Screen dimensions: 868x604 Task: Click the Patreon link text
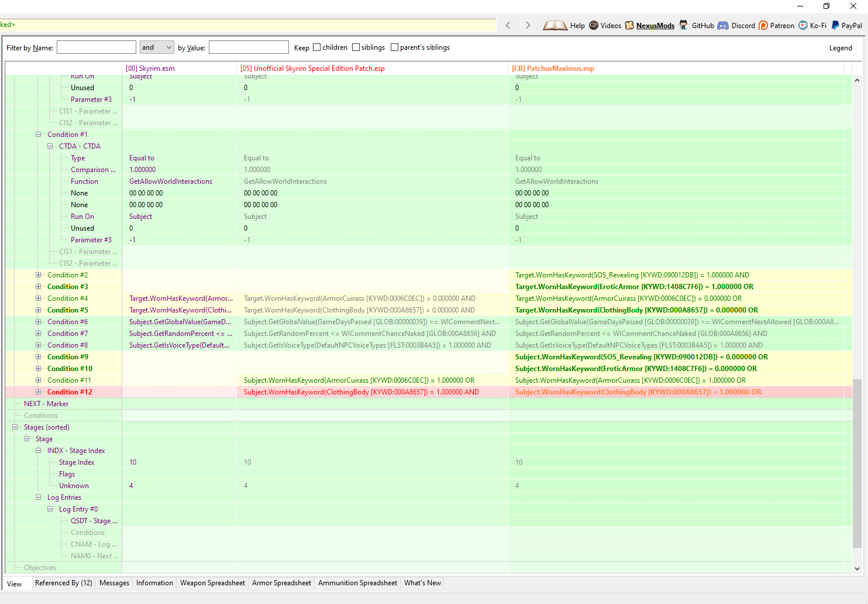tap(782, 26)
